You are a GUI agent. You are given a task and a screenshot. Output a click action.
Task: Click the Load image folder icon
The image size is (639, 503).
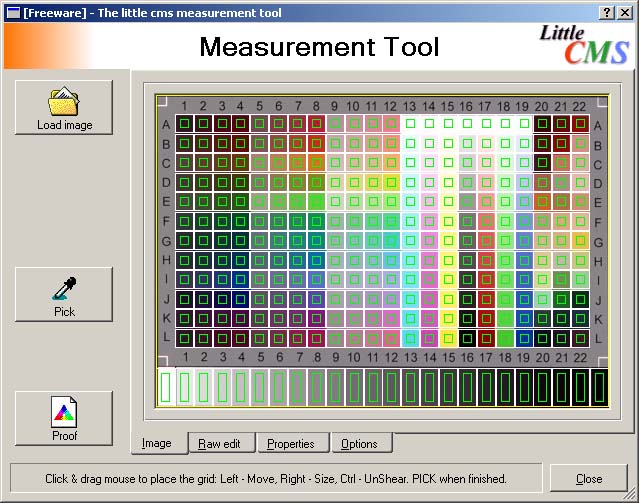(64, 102)
